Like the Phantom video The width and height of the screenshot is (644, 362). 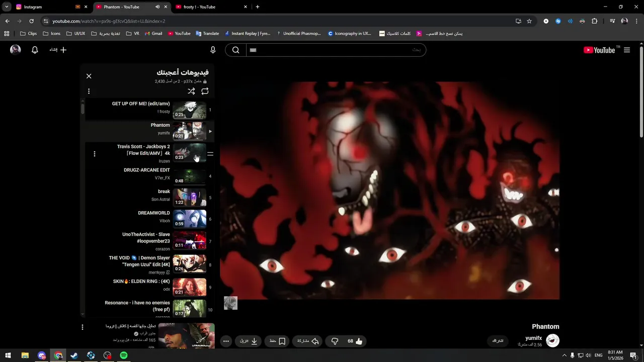pyautogui.click(x=355, y=341)
